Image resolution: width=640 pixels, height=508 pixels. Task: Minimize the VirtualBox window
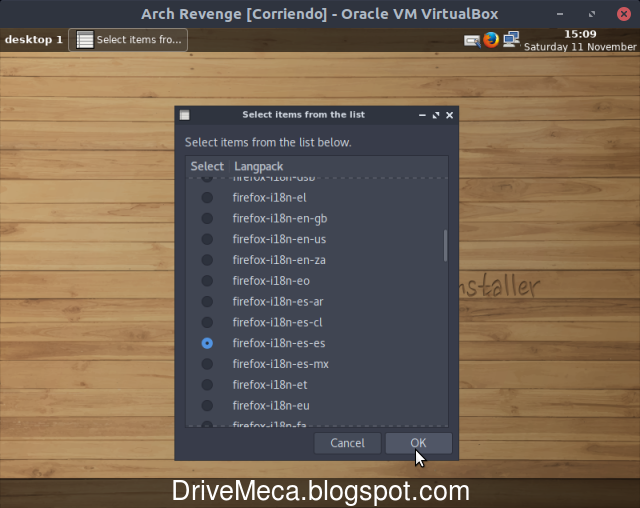[560, 14]
